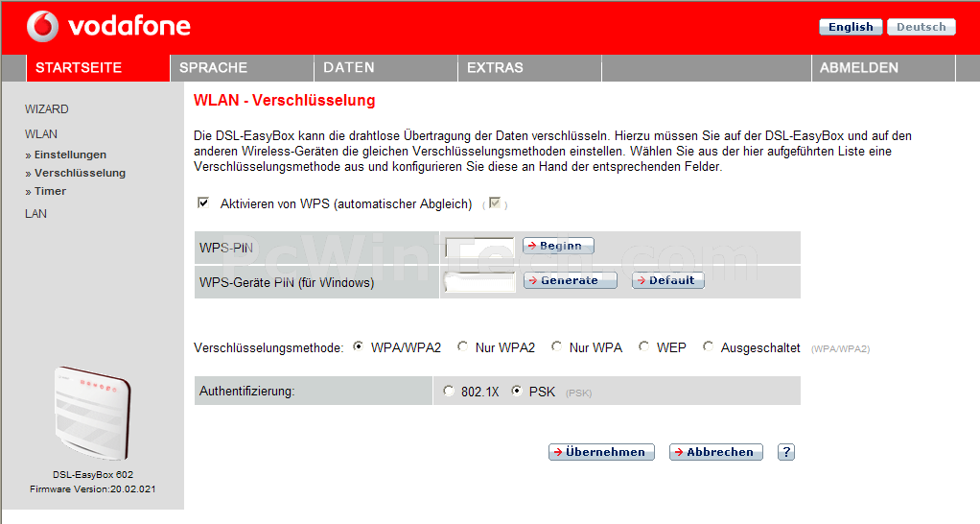Open LAN section in sidebar
The width and height of the screenshot is (980, 524).
[35, 214]
